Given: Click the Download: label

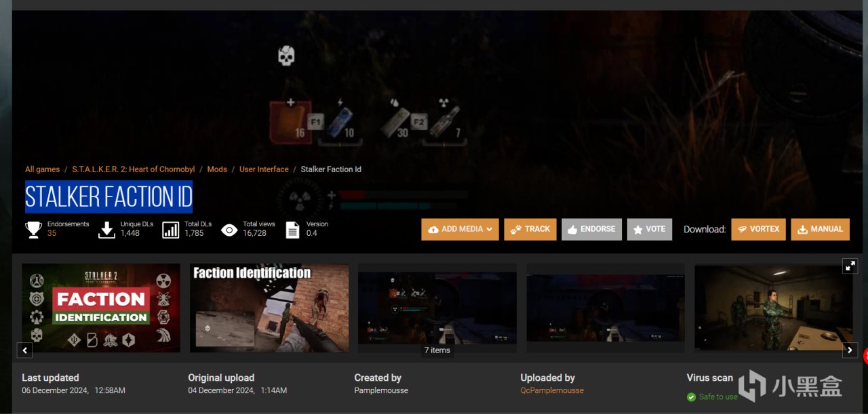Looking at the screenshot, I should (x=705, y=229).
